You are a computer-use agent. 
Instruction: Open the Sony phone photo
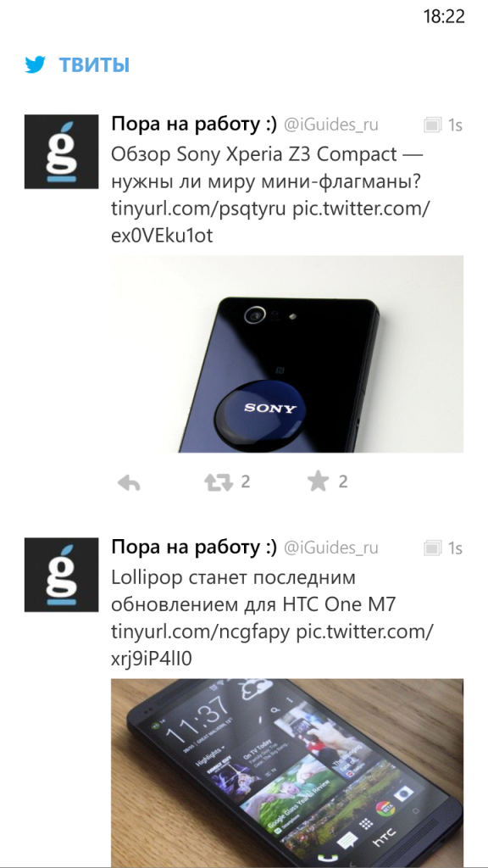click(x=287, y=353)
